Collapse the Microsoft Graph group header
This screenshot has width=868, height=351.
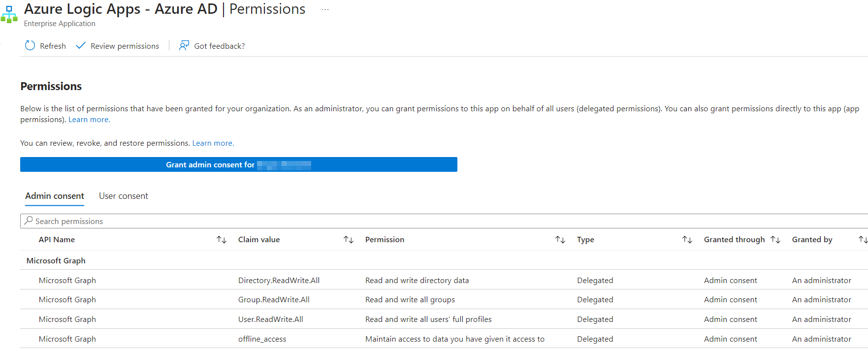tap(56, 260)
